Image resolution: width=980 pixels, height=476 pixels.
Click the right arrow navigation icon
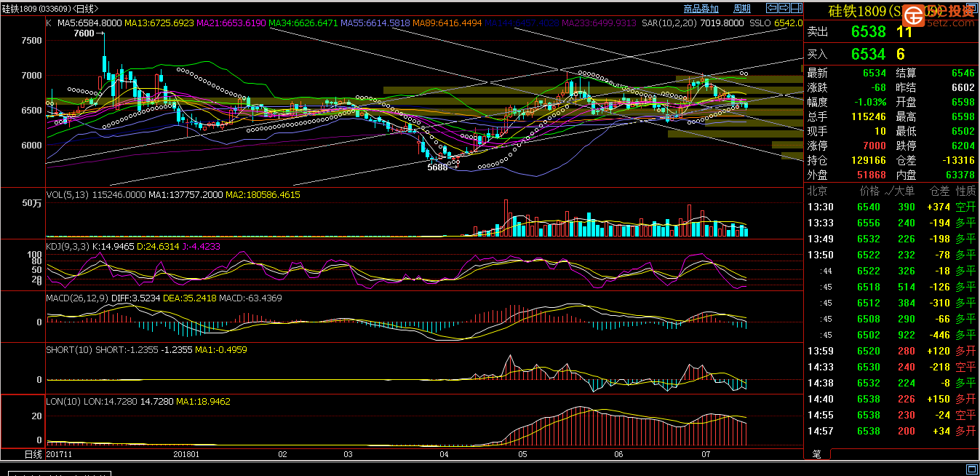(784, 8)
